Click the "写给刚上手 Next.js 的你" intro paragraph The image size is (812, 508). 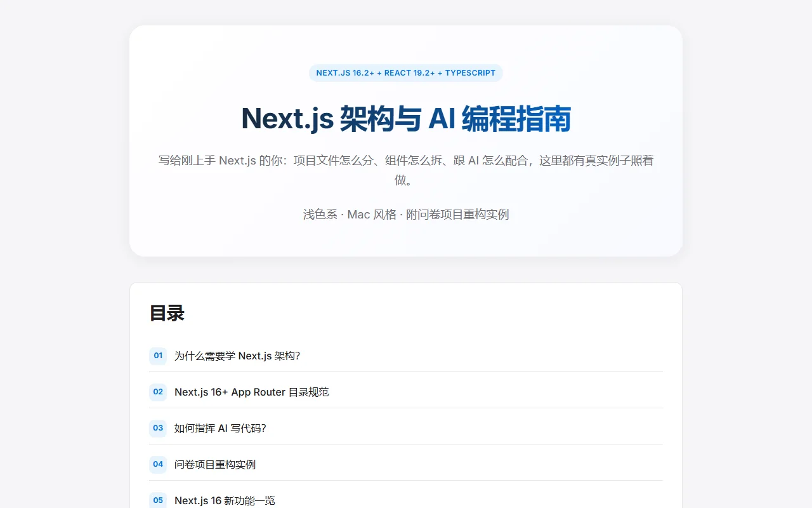tap(406, 170)
